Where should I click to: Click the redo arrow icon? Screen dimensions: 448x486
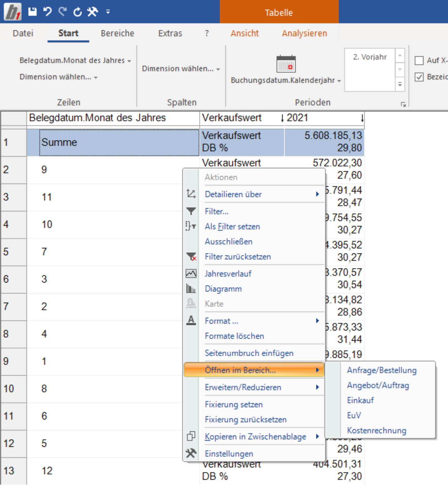tap(63, 11)
